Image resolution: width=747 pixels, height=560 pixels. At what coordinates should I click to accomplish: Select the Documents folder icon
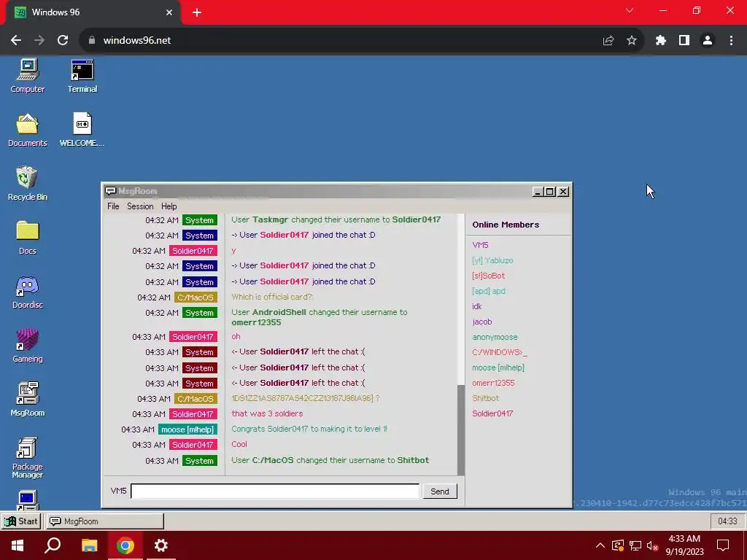tap(27, 130)
